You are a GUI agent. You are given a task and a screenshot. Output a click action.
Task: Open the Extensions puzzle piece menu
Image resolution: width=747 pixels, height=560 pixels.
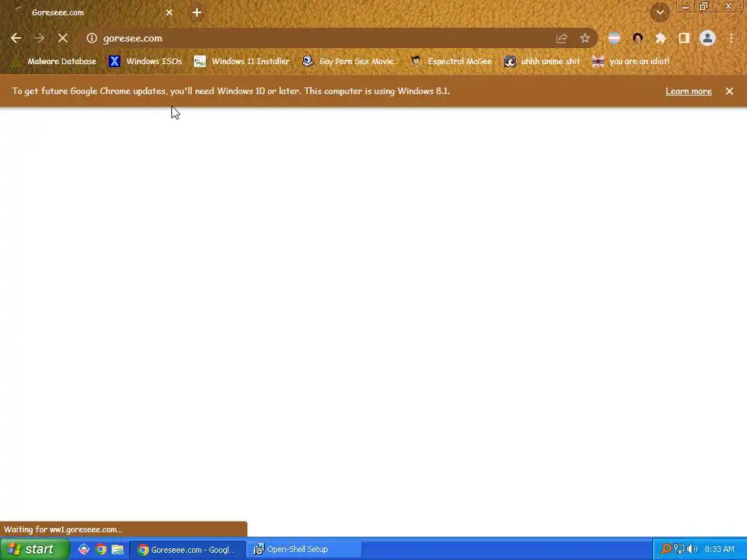point(661,39)
